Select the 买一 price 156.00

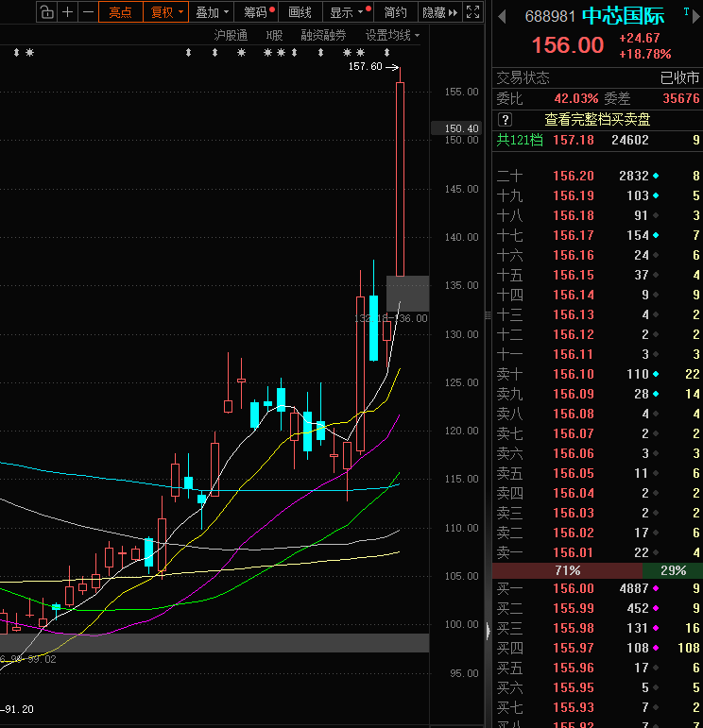tap(574, 588)
